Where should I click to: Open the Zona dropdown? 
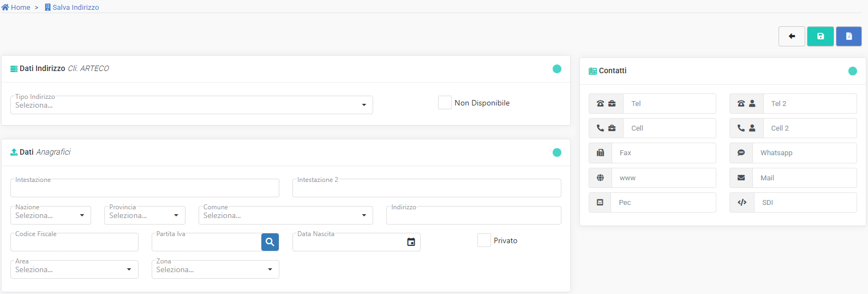tap(215, 269)
